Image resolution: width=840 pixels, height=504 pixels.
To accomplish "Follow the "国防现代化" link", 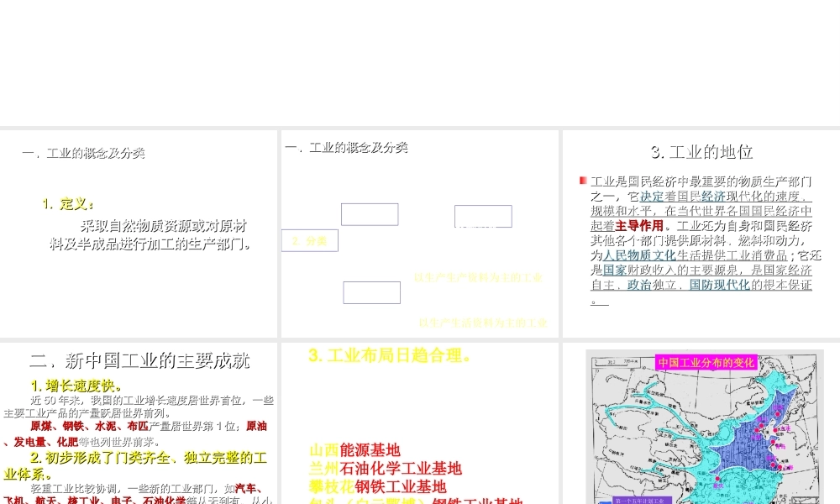I will coord(720,285).
